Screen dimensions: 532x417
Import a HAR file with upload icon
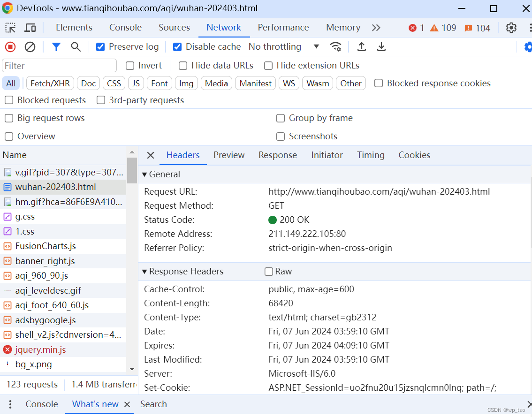(x=362, y=47)
